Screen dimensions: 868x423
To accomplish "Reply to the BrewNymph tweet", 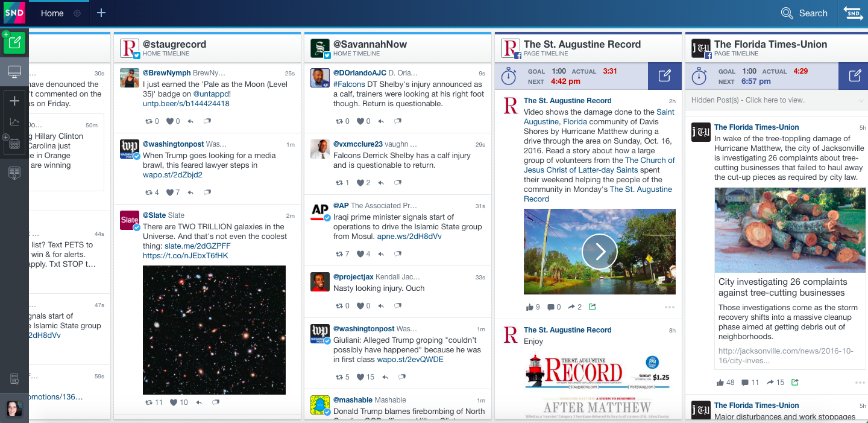I will click(190, 121).
